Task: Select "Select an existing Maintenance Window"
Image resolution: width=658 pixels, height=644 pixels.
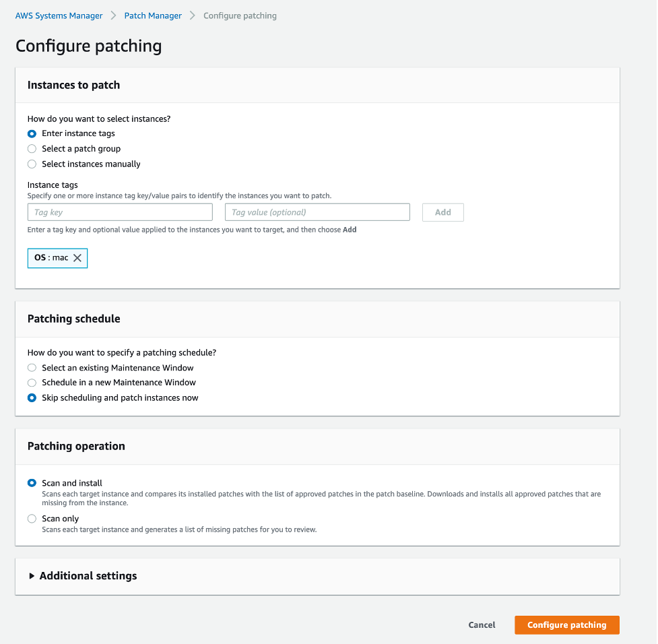Action: [32, 368]
